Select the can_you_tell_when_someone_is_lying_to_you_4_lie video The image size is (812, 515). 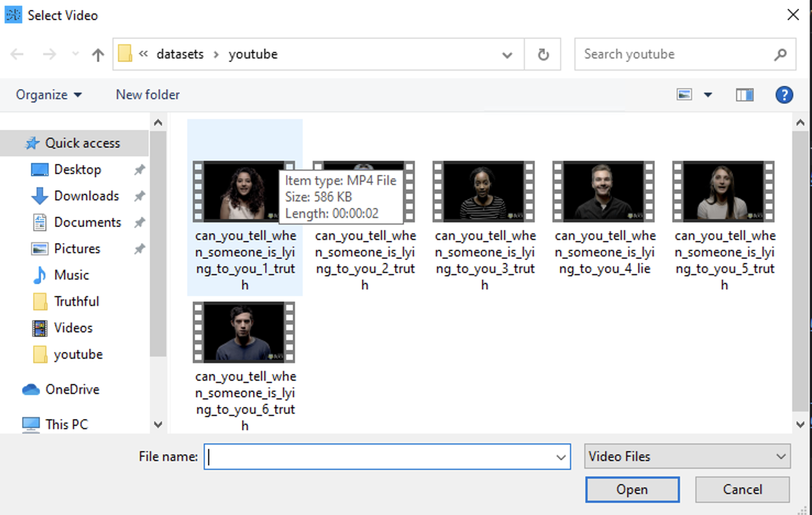pos(603,191)
